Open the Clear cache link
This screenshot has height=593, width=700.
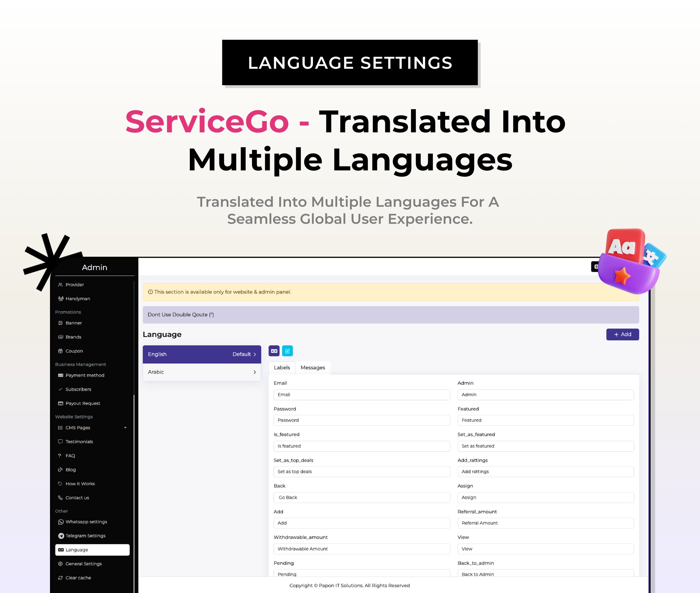tap(92, 578)
